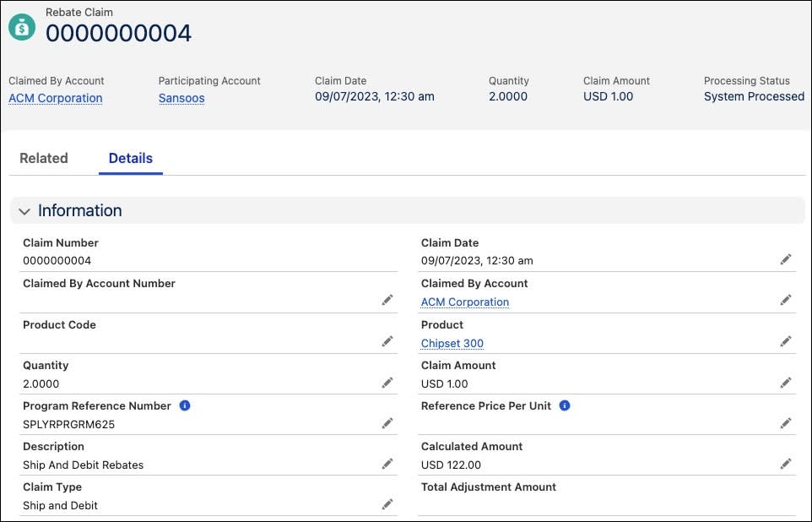
Task: Click the Information section heading
Action: coord(79,210)
